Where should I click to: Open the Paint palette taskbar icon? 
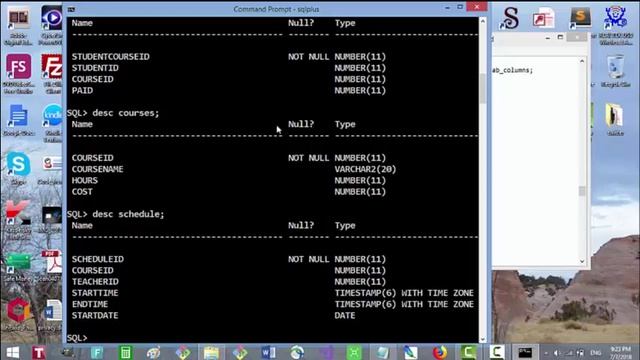coord(153,353)
